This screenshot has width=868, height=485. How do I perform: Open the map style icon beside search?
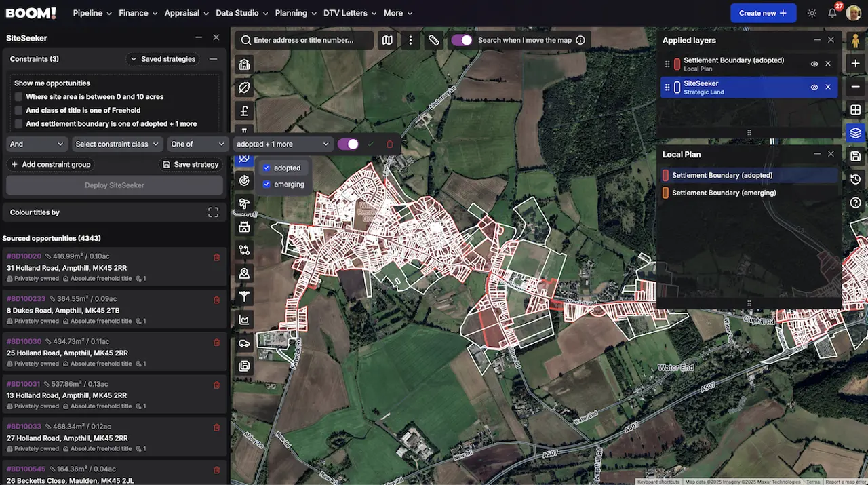[387, 40]
